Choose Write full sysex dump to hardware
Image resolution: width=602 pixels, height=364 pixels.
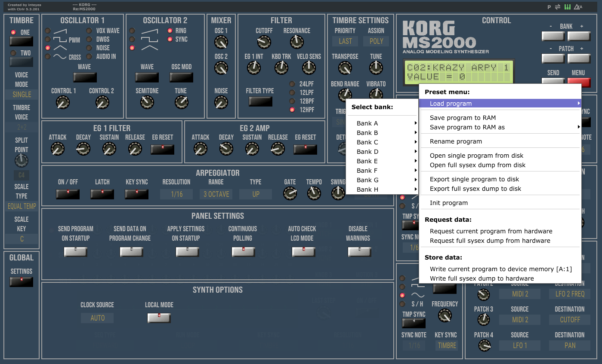point(500,278)
